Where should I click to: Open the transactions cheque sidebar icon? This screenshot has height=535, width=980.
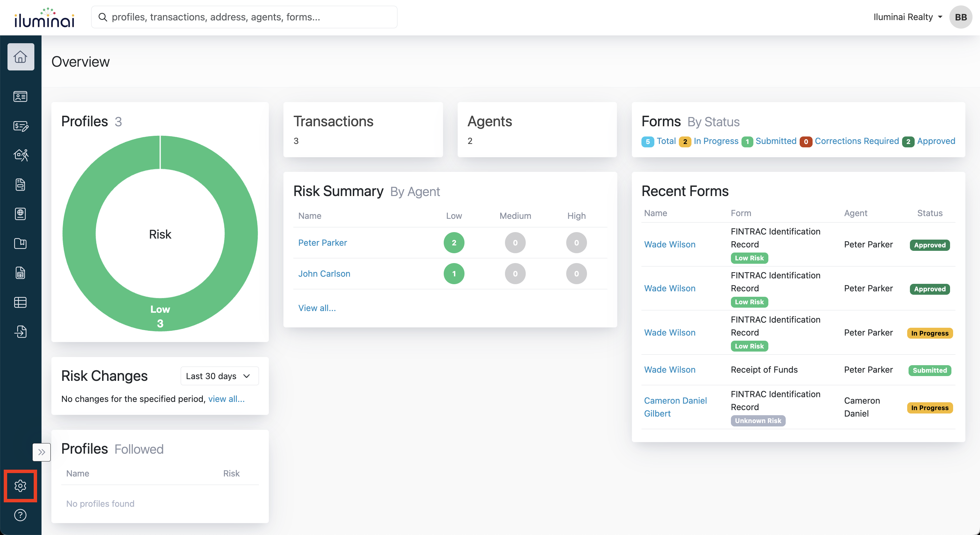[20, 126]
